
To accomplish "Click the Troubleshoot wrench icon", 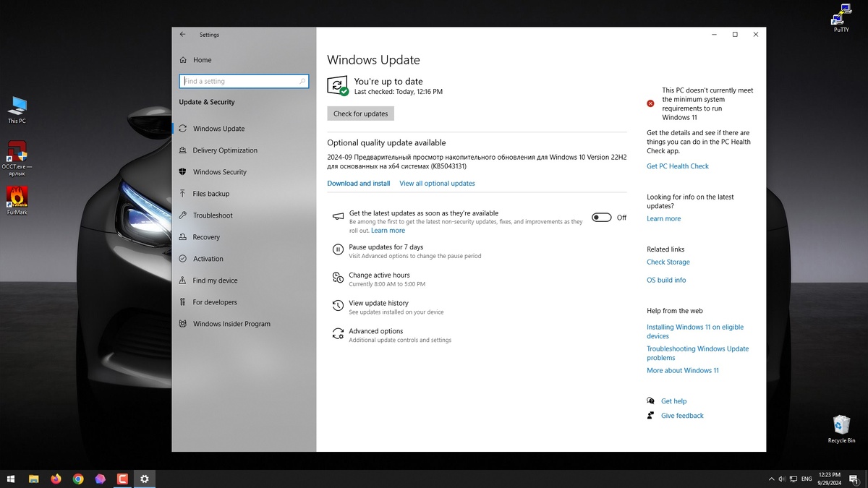I will tap(183, 215).
